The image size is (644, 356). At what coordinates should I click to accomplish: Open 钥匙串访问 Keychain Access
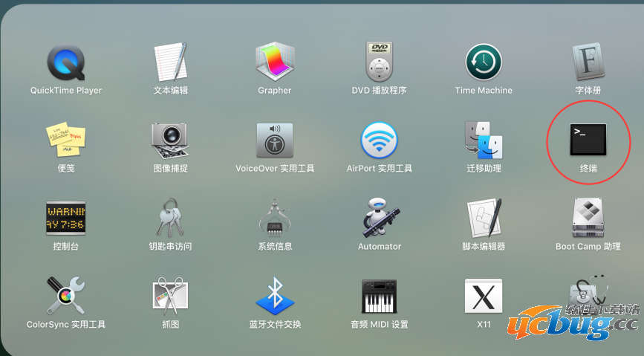(x=170, y=218)
